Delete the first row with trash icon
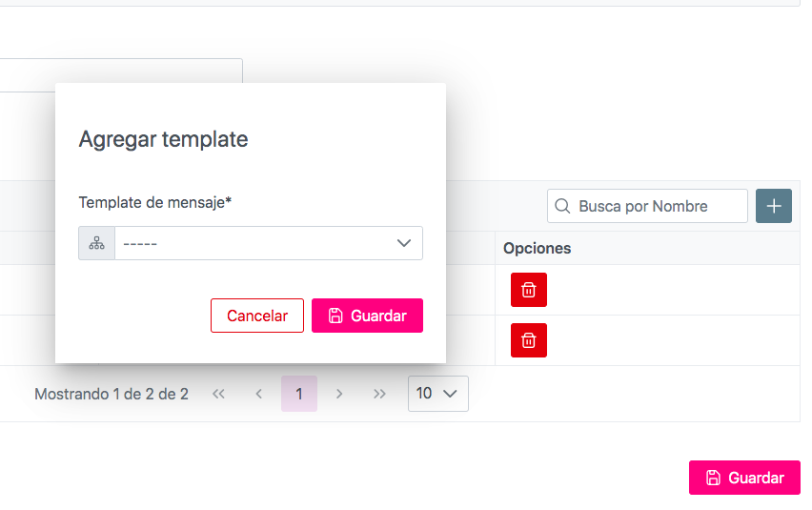 pos(529,290)
